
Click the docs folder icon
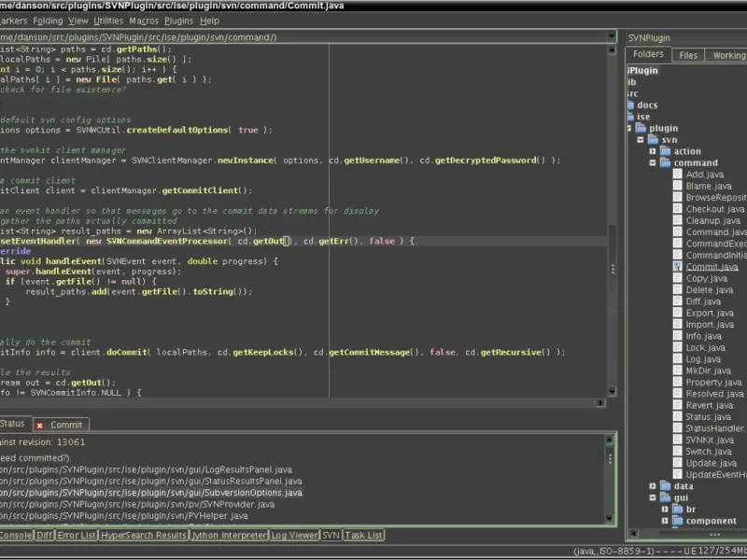pyautogui.click(x=630, y=105)
